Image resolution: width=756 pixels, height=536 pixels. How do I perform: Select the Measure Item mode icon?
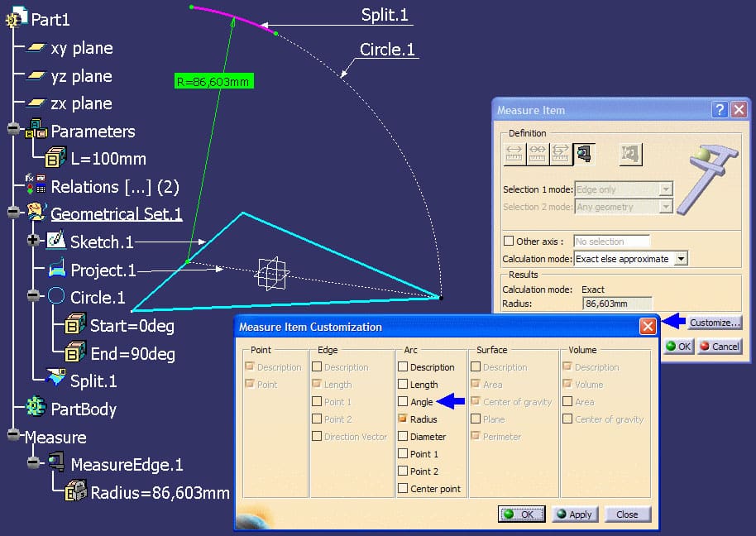(x=584, y=154)
